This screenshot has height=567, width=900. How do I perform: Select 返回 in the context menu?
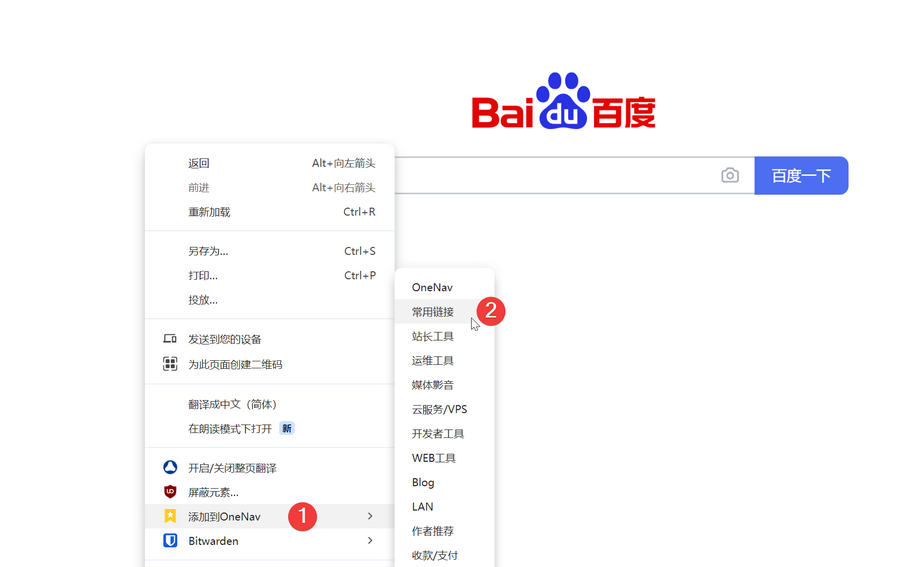point(270,164)
